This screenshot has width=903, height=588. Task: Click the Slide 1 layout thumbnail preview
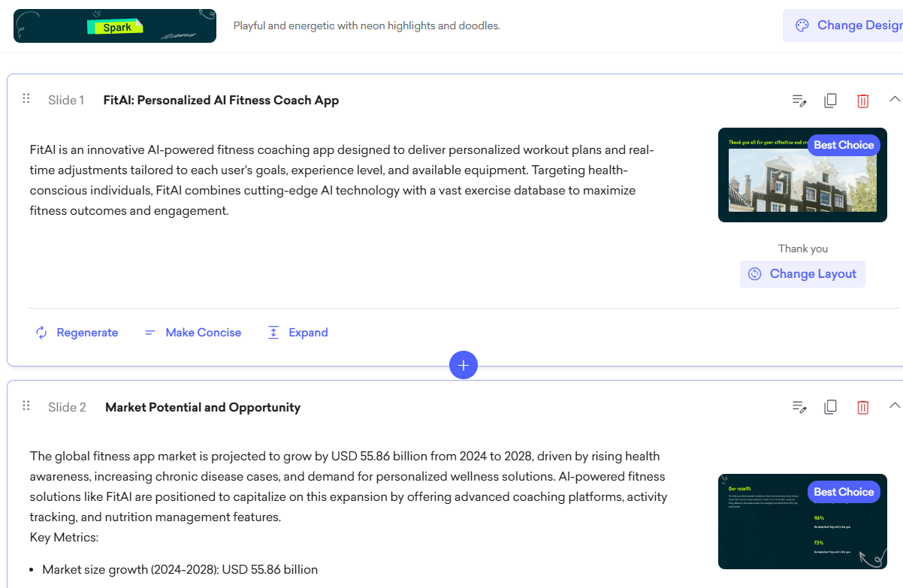tap(802, 175)
